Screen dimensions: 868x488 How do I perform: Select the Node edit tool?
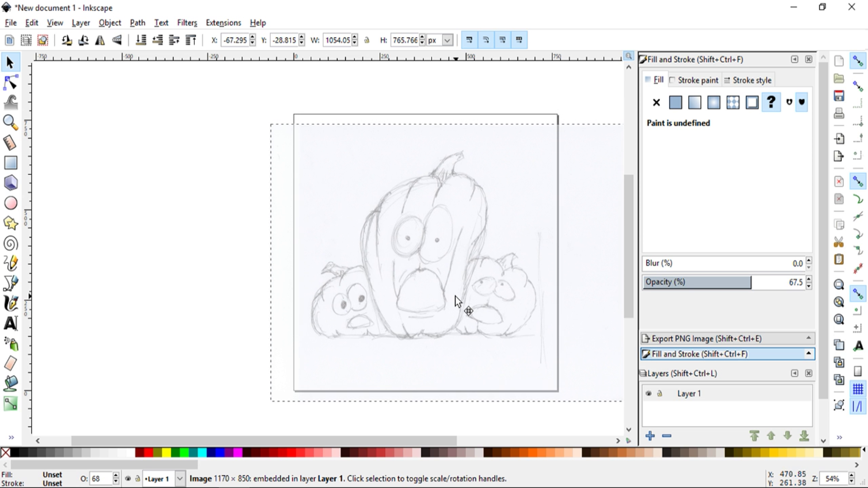pyautogui.click(x=10, y=83)
